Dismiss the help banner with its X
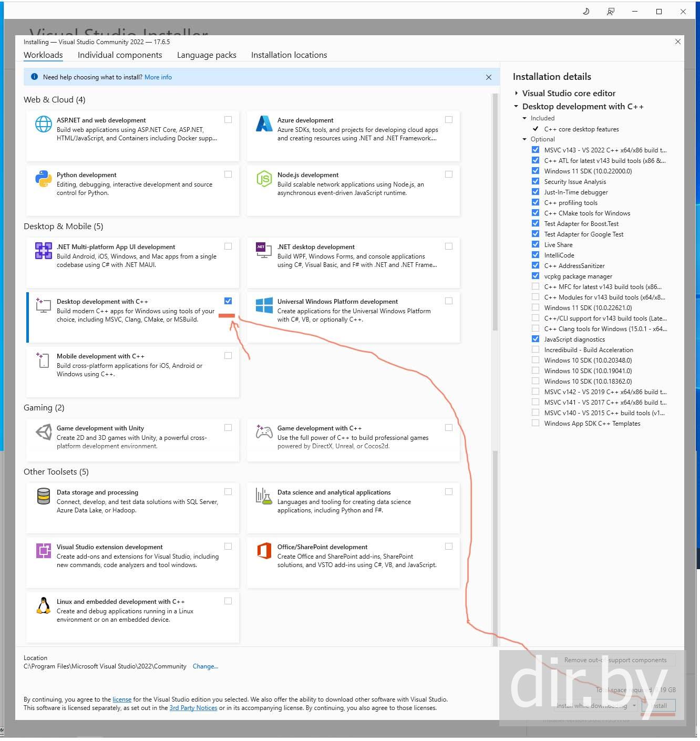This screenshot has height=741, width=700. pos(489,77)
